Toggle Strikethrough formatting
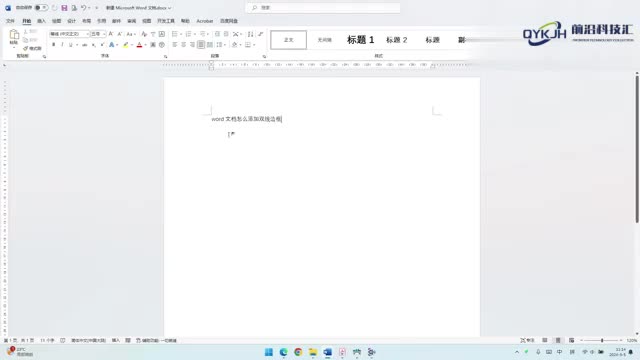This screenshot has width=640, height=360. 84,44
